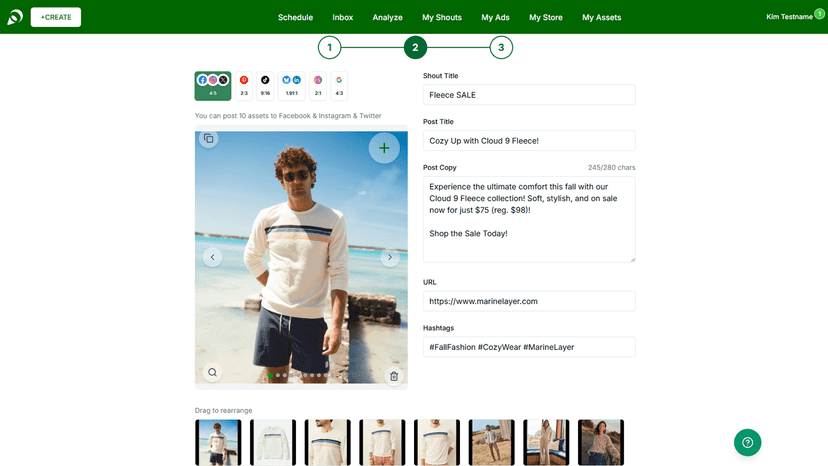Screen dimensions: 828x466
Task: Select the TikTok 9:16 format tile
Action: [265, 86]
